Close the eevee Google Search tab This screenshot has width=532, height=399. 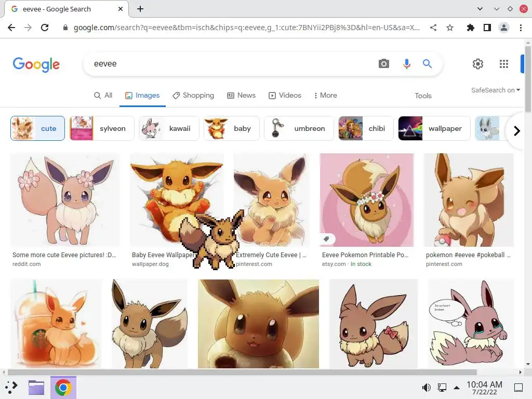(121, 9)
